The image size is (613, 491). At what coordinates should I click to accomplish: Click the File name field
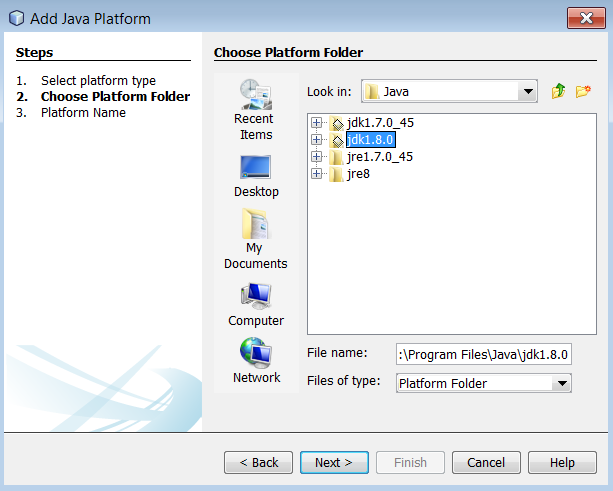(483, 354)
